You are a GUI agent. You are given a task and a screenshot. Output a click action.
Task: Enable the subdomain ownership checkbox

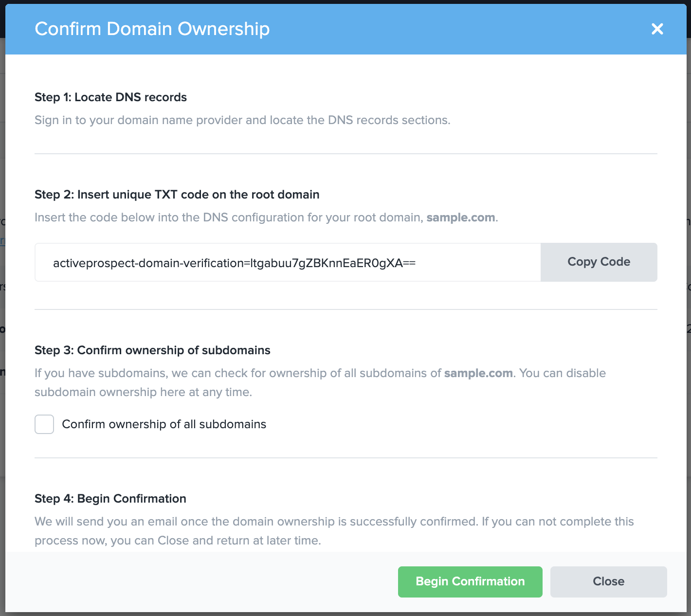tap(44, 424)
